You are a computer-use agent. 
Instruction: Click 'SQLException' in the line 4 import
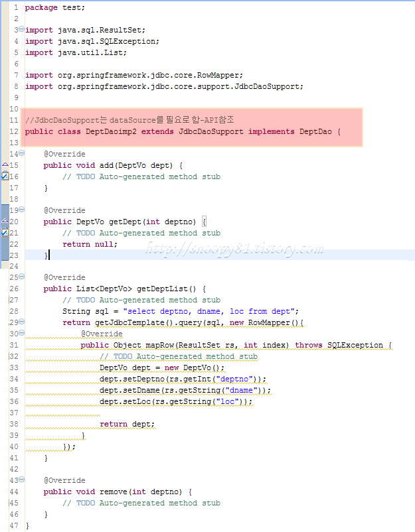127,41
